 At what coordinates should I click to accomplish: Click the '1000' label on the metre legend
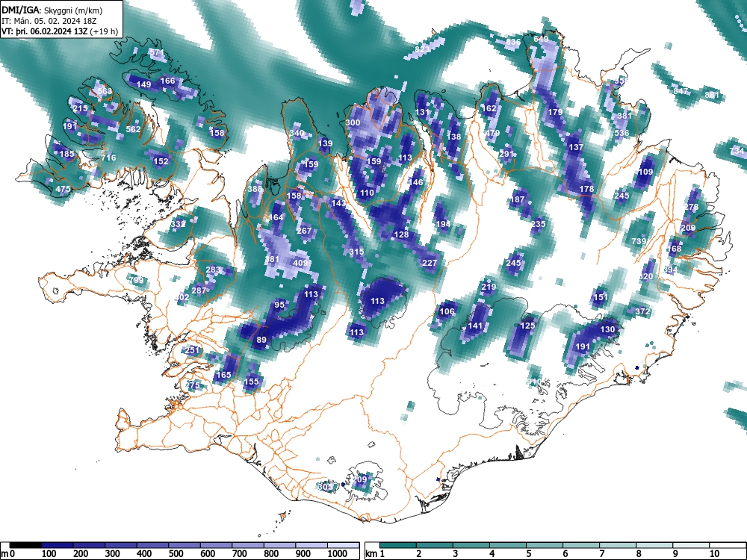pos(338,553)
